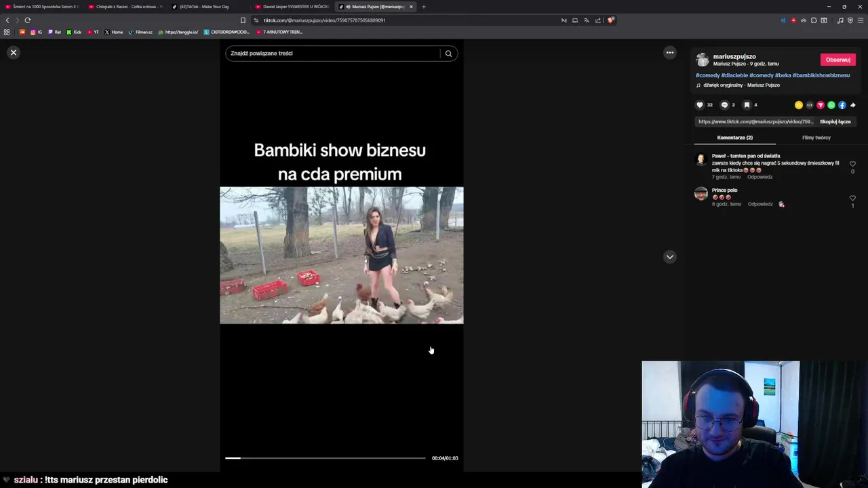Screen dimensions: 868x488
Task: Like the video with heart icon
Action: pyautogui.click(x=700, y=105)
